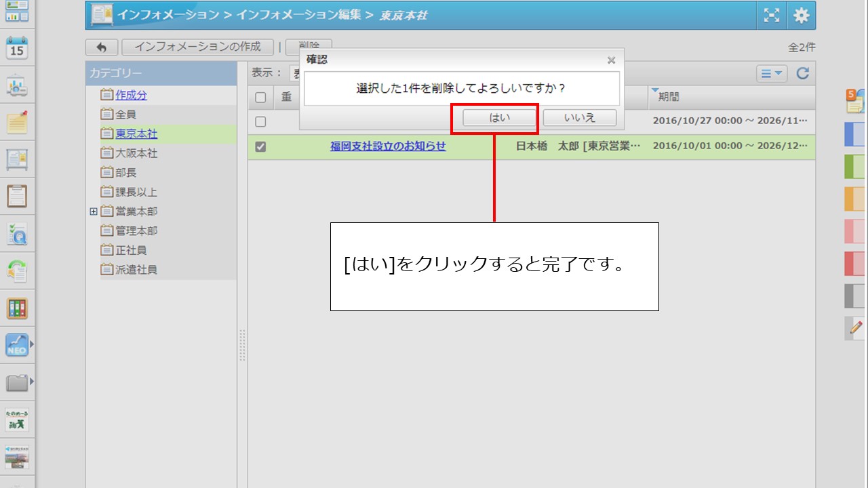Click いいえ to cancel deletion
The height and width of the screenshot is (488, 868).
pyautogui.click(x=580, y=117)
